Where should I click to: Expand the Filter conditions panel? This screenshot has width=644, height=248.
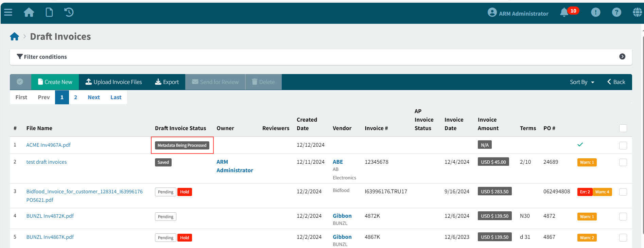click(x=622, y=57)
